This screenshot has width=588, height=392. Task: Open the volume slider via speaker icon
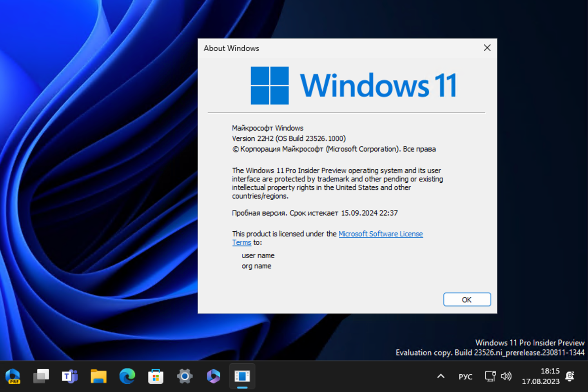(506, 376)
